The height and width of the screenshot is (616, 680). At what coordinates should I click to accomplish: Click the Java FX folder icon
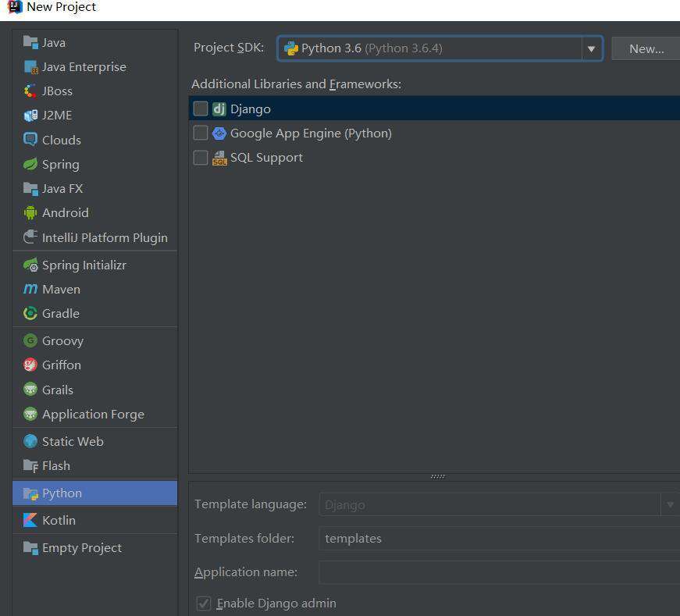click(x=30, y=189)
